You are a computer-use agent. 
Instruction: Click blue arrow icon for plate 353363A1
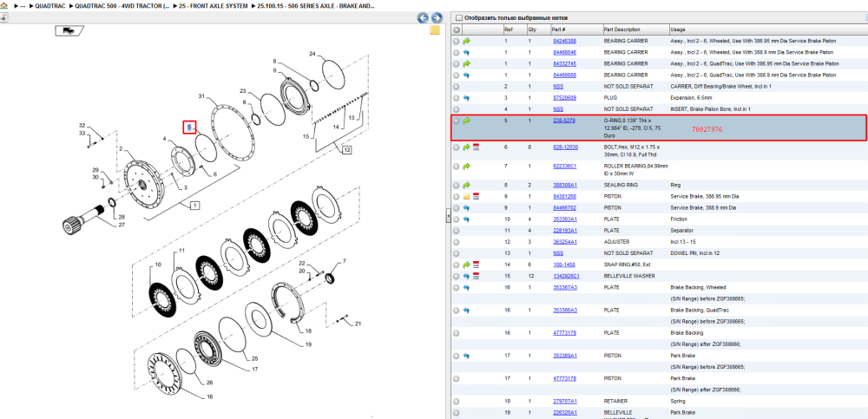467,219
